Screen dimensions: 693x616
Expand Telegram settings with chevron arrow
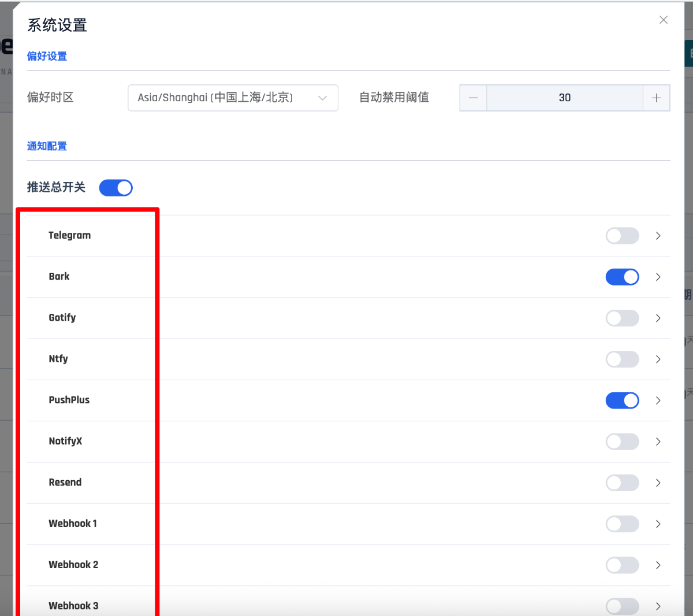coord(658,236)
